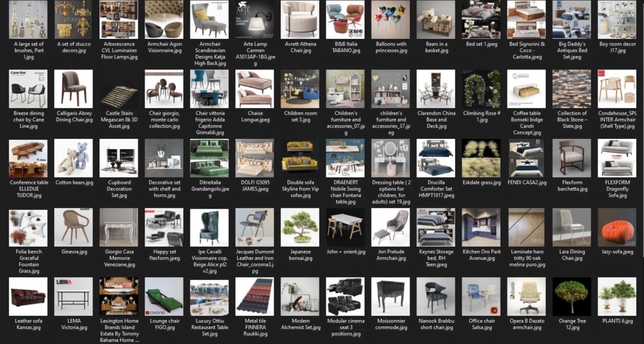Open the Castle Stairs Megascan 8k asset
Screen dimensions: 644x344
pyautogui.click(x=119, y=89)
